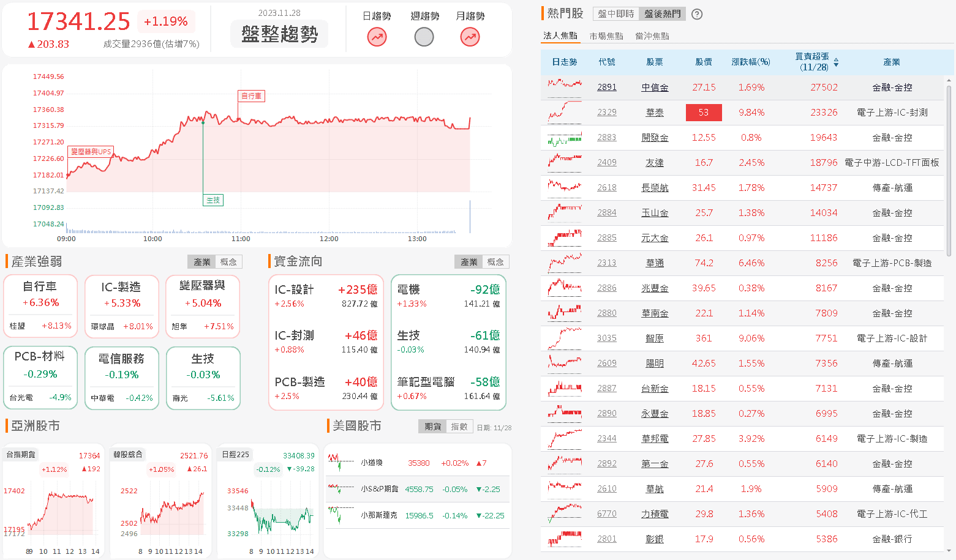Open the sparkline chart for 華泰
956x560 pixels.
point(565,113)
